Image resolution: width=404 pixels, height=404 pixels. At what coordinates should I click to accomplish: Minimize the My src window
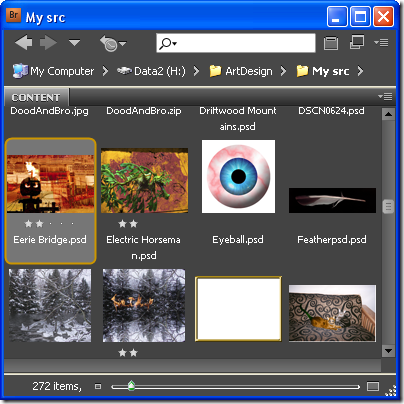pyautogui.click(x=337, y=16)
